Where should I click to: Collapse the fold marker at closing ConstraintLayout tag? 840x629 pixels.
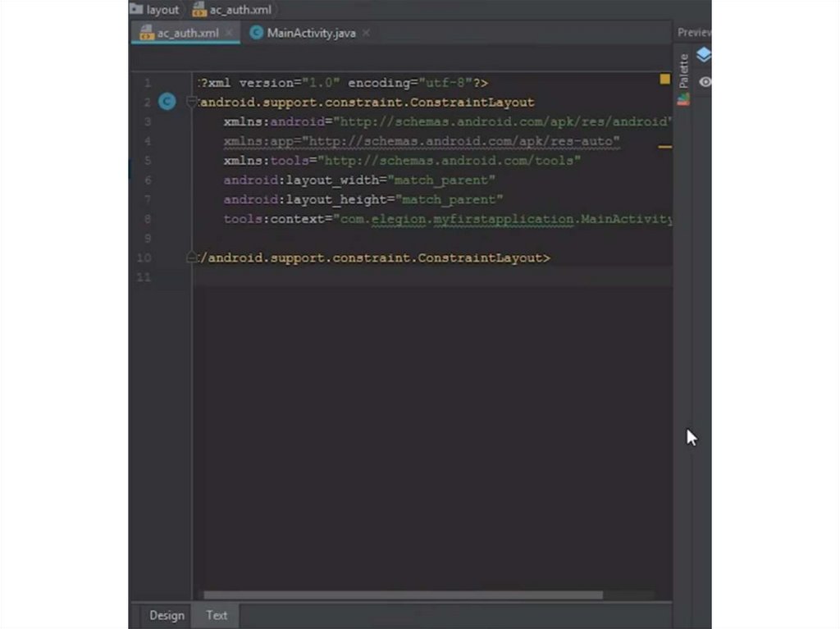[x=190, y=258]
